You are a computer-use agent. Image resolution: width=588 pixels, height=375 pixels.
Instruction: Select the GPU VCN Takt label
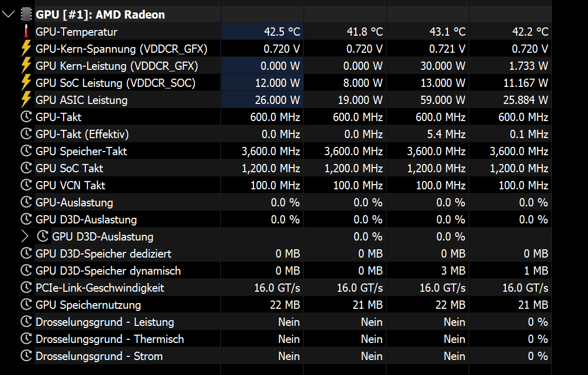click(70, 185)
